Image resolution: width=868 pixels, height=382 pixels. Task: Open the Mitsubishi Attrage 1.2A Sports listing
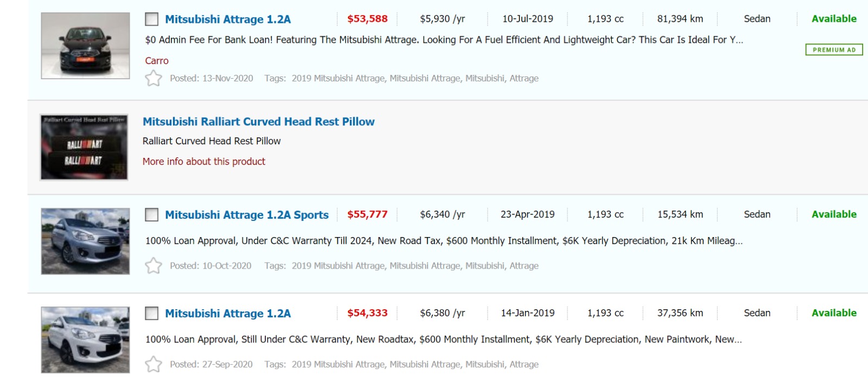click(x=246, y=215)
